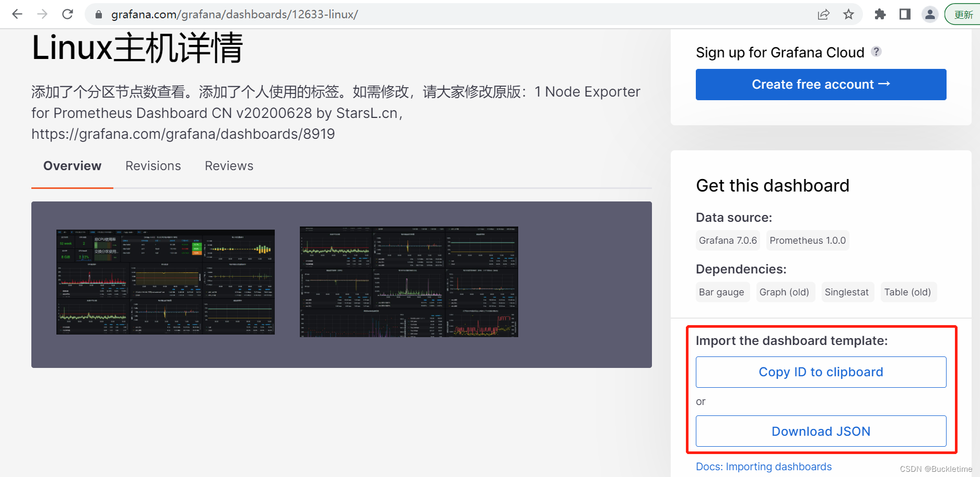The height and width of the screenshot is (477, 980).
Task: Open the Revisions tab
Action: (x=153, y=166)
